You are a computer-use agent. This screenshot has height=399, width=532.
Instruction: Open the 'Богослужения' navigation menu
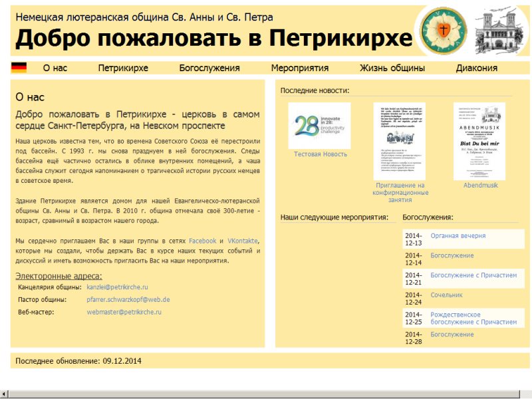pos(209,68)
